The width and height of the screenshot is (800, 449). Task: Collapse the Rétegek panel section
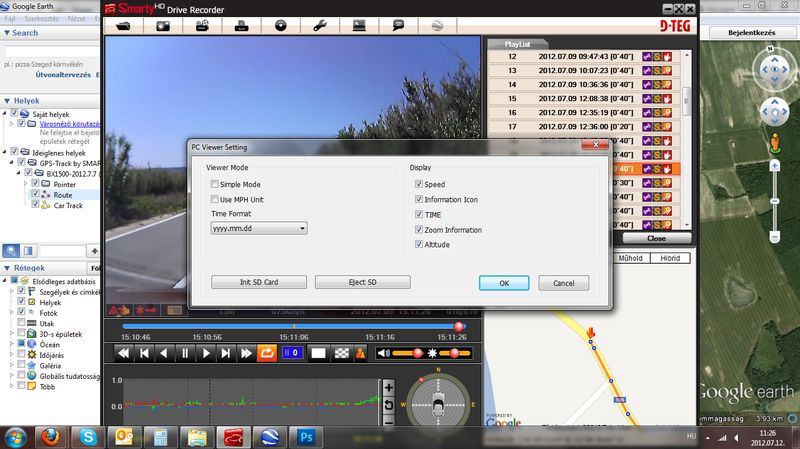pyautogui.click(x=7, y=269)
